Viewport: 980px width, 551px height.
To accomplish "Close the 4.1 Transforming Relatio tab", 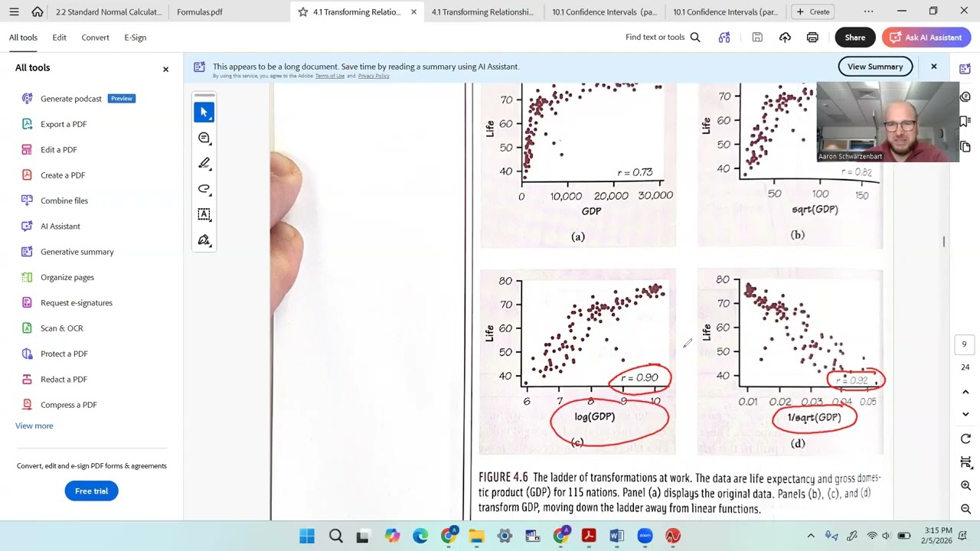I will point(414,11).
